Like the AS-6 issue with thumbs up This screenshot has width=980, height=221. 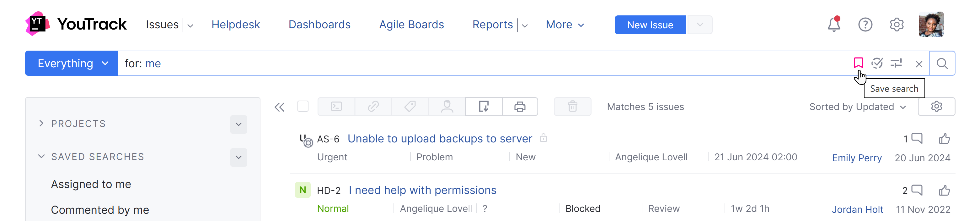[x=944, y=139]
